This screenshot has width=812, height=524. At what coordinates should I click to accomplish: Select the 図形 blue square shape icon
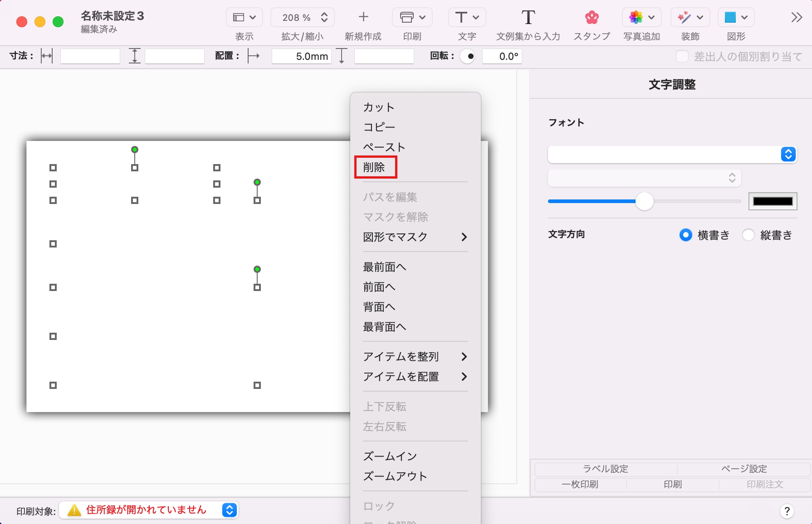(x=730, y=17)
